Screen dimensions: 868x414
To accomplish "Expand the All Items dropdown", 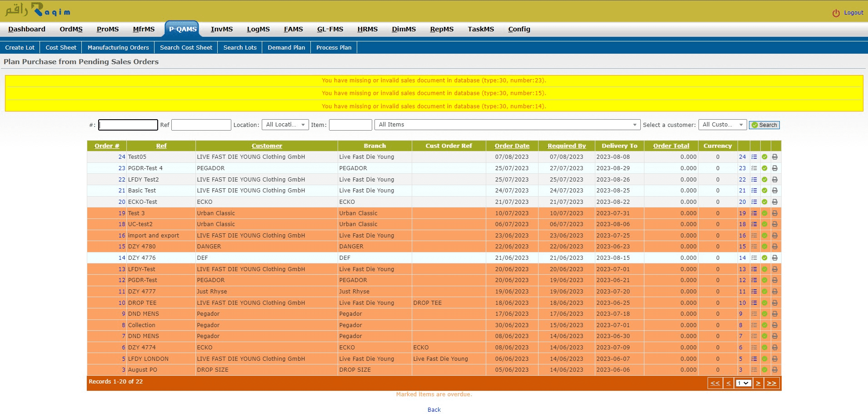I will click(x=507, y=125).
